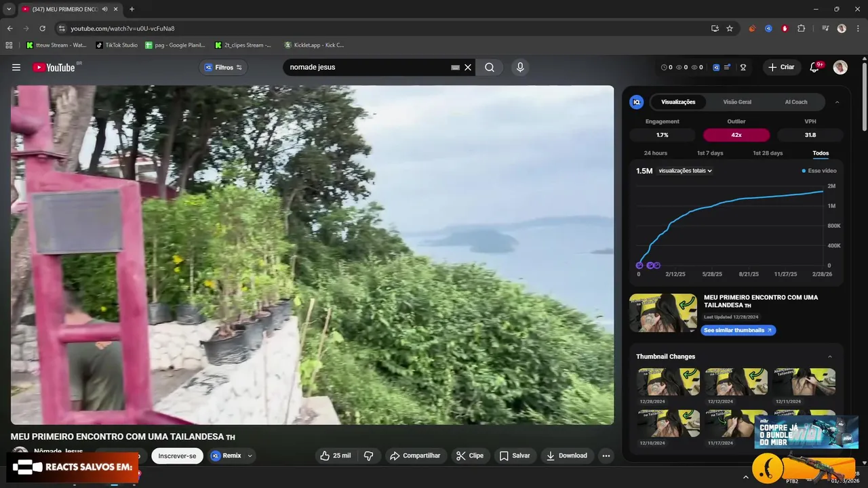Screen dimensions: 868x488
Task: Click the first purple marker at the chart's start
Action: click(639, 265)
